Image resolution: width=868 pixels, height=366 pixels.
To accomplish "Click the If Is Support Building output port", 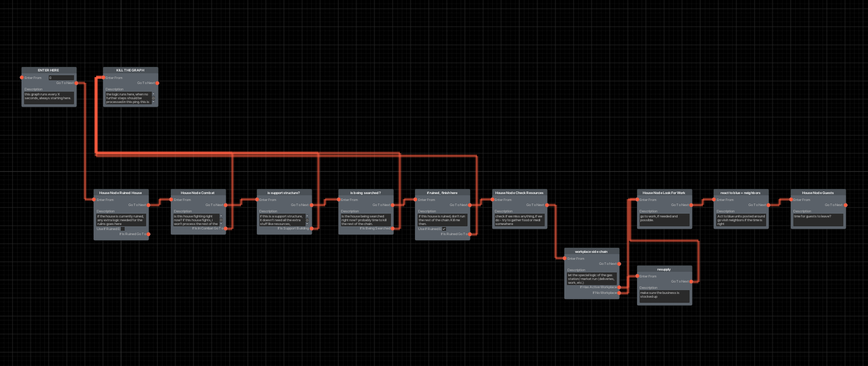I will click(x=311, y=228).
